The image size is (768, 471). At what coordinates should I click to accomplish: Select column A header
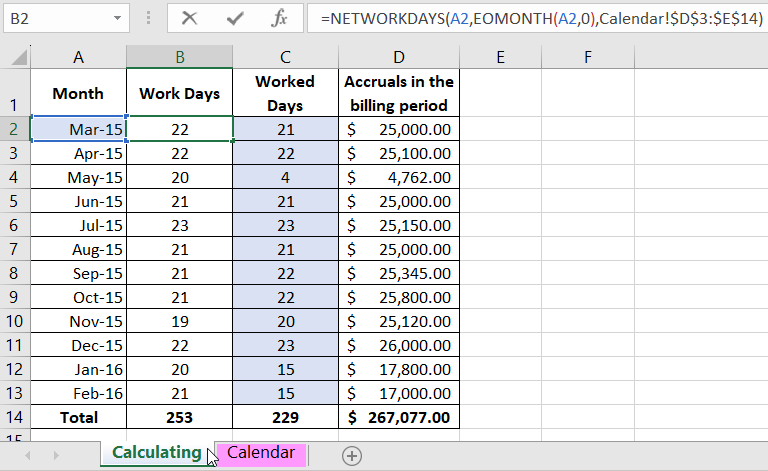[78, 57]
